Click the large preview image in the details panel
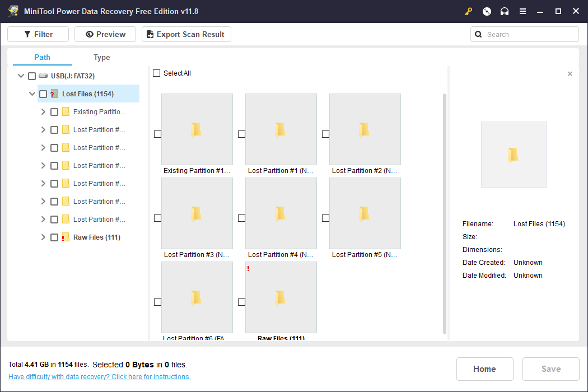The height and width of the screenshot is (392, 588). 514,155
